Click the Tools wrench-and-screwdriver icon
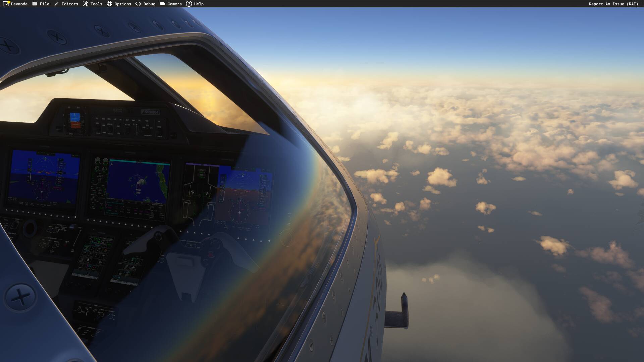Screen dimensions: 644x362 [x=85, y=4]
